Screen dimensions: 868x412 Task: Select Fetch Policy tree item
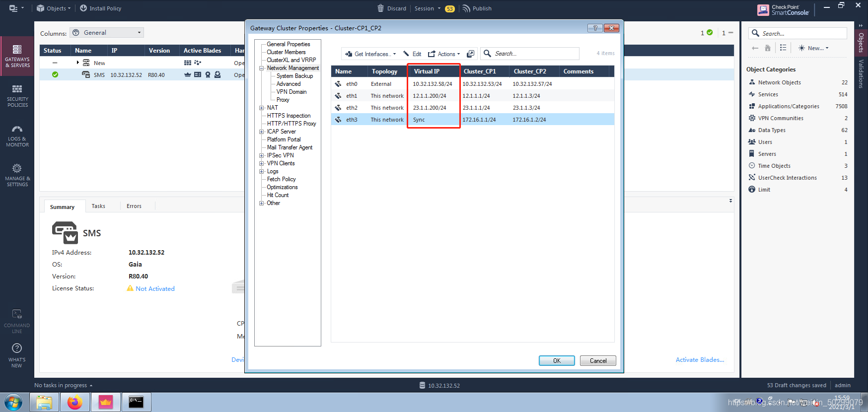(281, 179)
